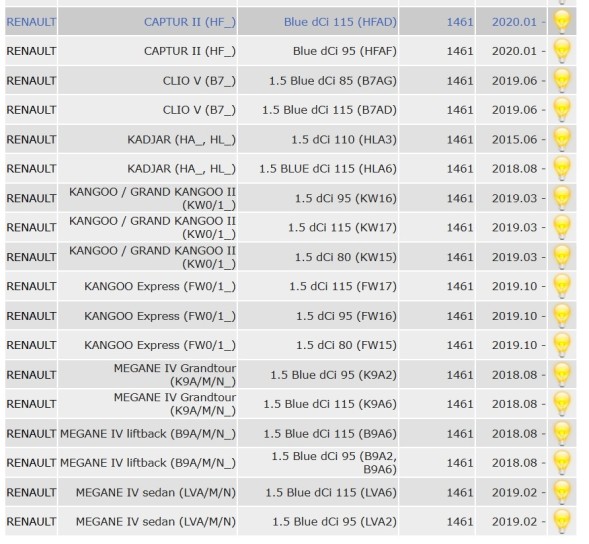Open the Blue dCi 115 (HFAD) engine link
This screenshot has width=589, height=544.
click(340, 22)
